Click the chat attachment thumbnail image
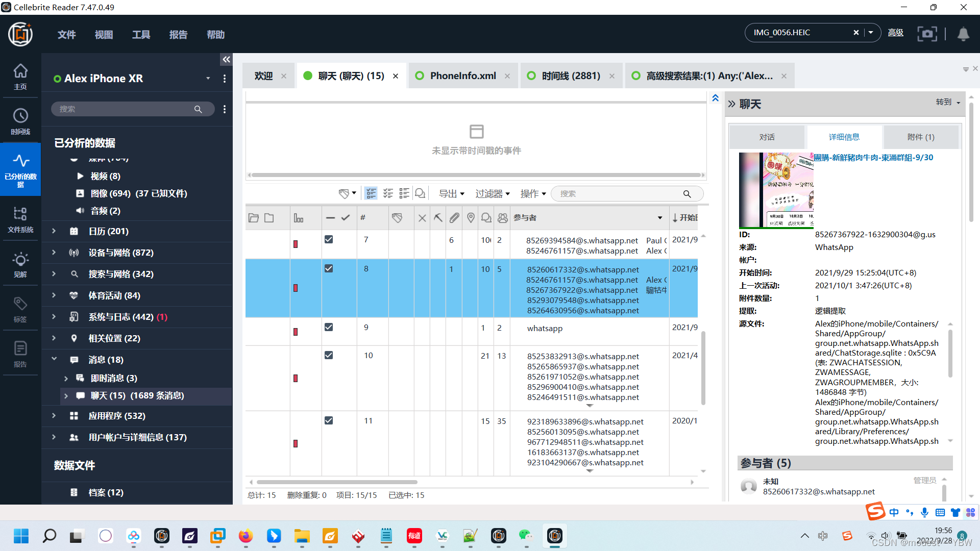This screenshot has height=551, width=980. (776, 190)
